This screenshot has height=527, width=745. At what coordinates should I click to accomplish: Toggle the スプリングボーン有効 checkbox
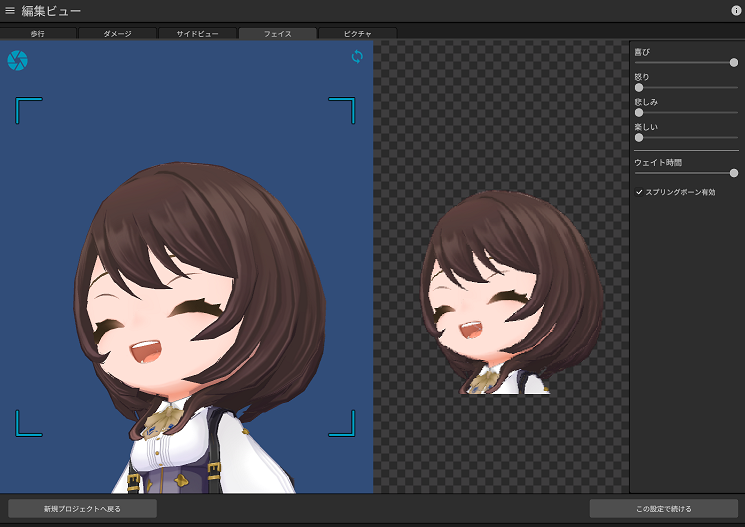(639, 191)
